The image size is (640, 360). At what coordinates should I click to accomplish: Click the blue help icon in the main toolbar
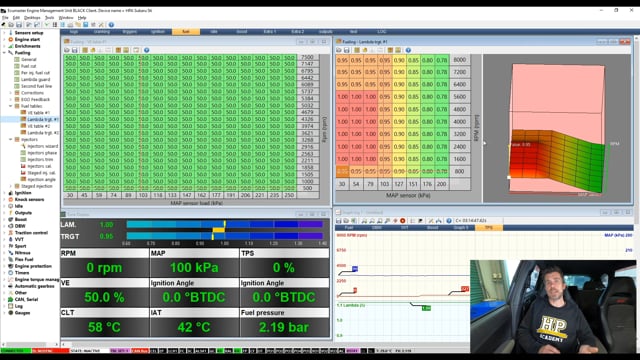coord(111,25)
